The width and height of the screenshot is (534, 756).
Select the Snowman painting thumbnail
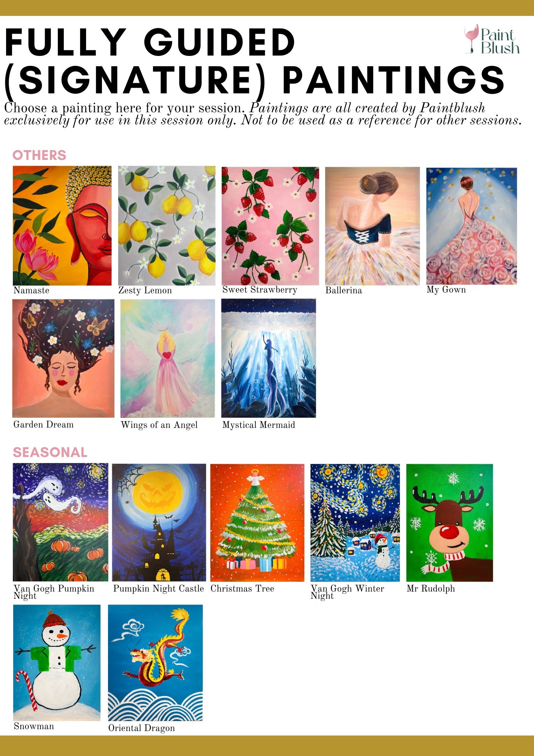coord(57,663)
